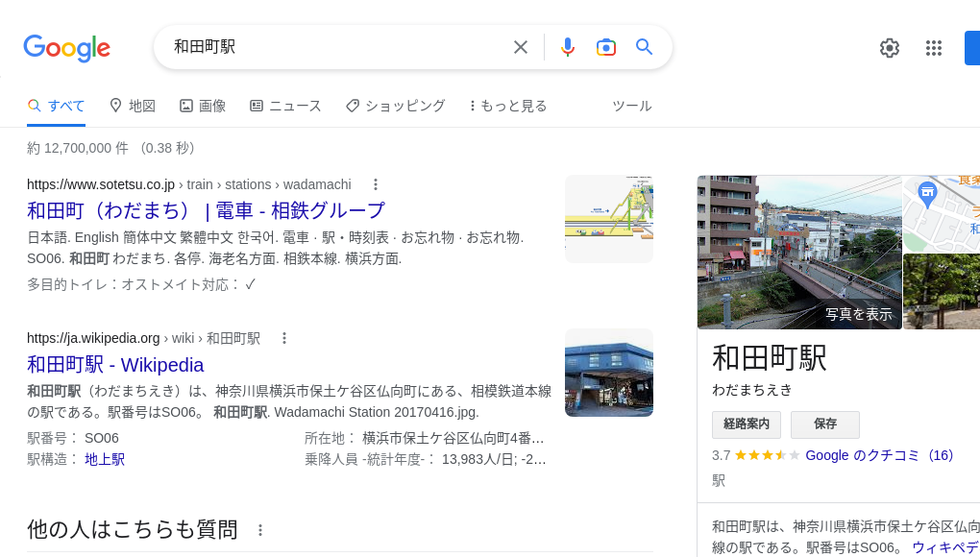Click the 地上駅 link in the result details
The width and height of the screenshot is (980, 557).
point(105,459)
